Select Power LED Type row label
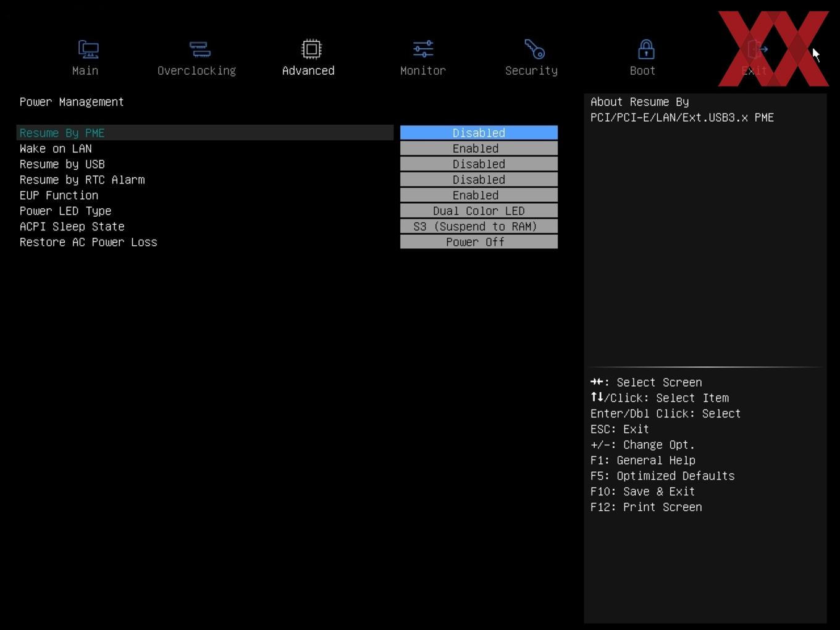 65,211
